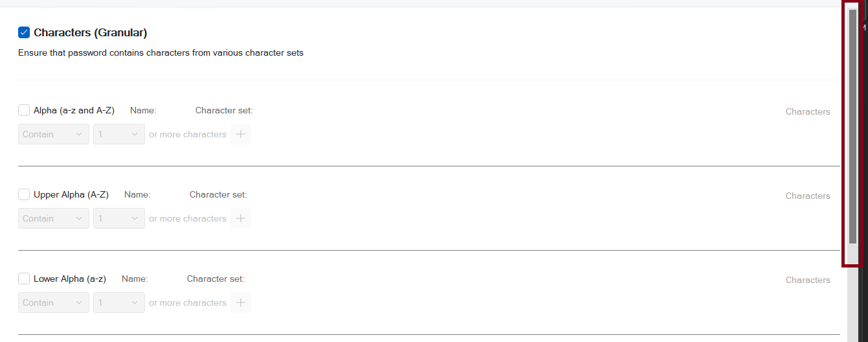Expand the count dropdown in the Lower Alpha row
Image resolution: width=868 pixels, height=342 pixels.
(x=119, y=302)
